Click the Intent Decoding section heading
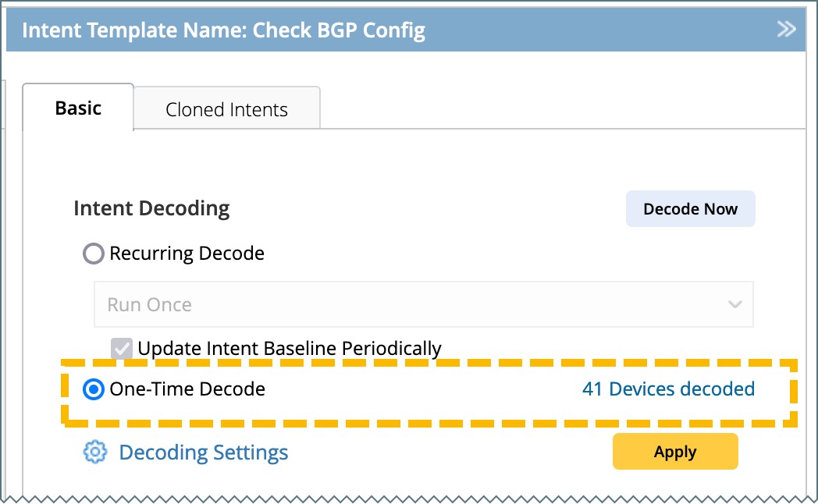Screen dimensions: 818x504 (151, 209)
